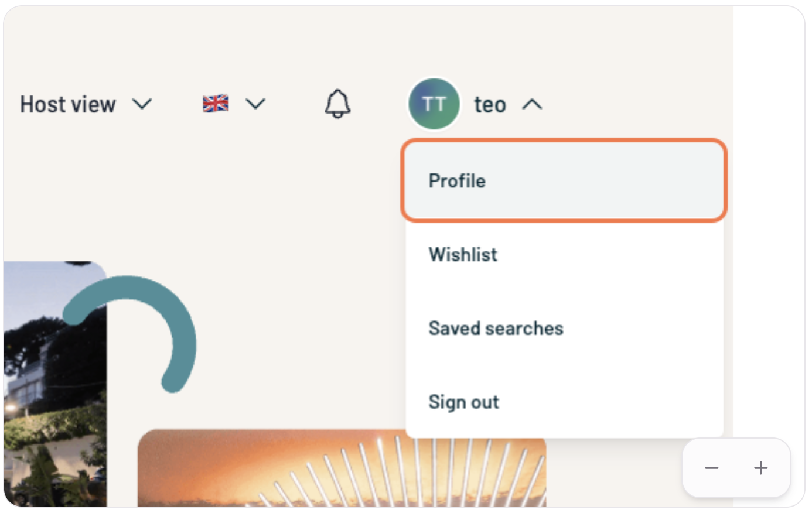
Task: Click the blank space between minus and plus
Action: pyautogui.click(x=736, y=468)
